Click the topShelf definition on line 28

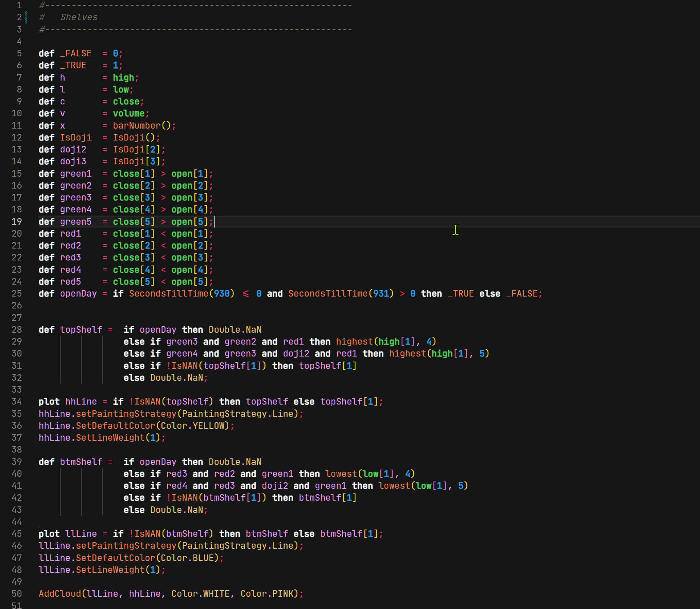(x=81, y=329)
